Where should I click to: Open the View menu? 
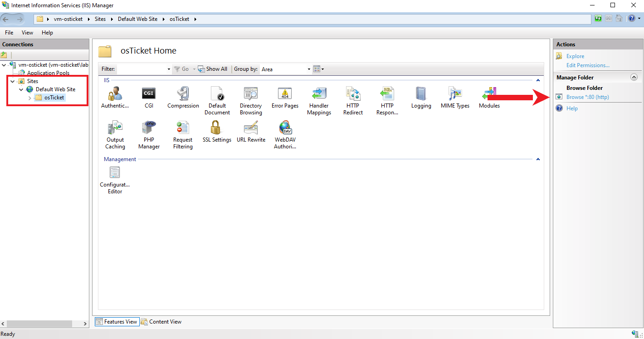click(28, 33)
